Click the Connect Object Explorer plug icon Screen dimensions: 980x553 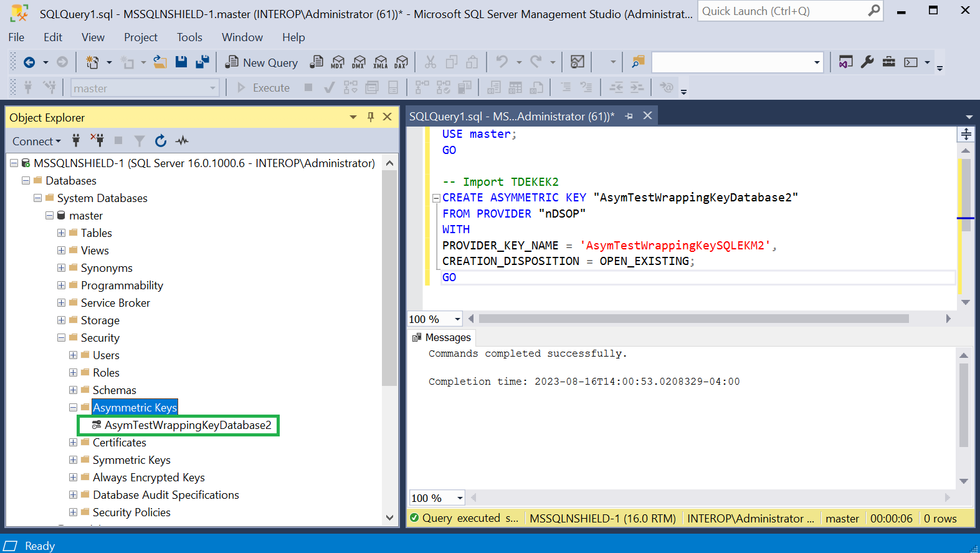pos(76,140)
